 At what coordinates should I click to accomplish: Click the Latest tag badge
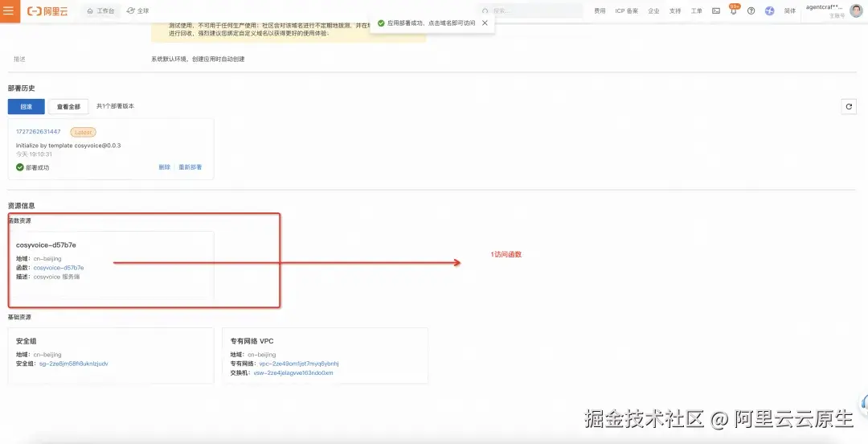[83, 133]
